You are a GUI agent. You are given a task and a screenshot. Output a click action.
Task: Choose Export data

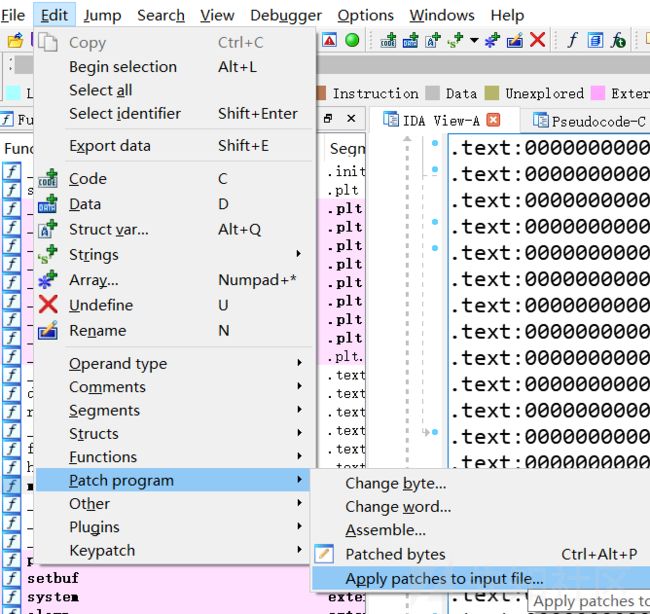[173, 146]
